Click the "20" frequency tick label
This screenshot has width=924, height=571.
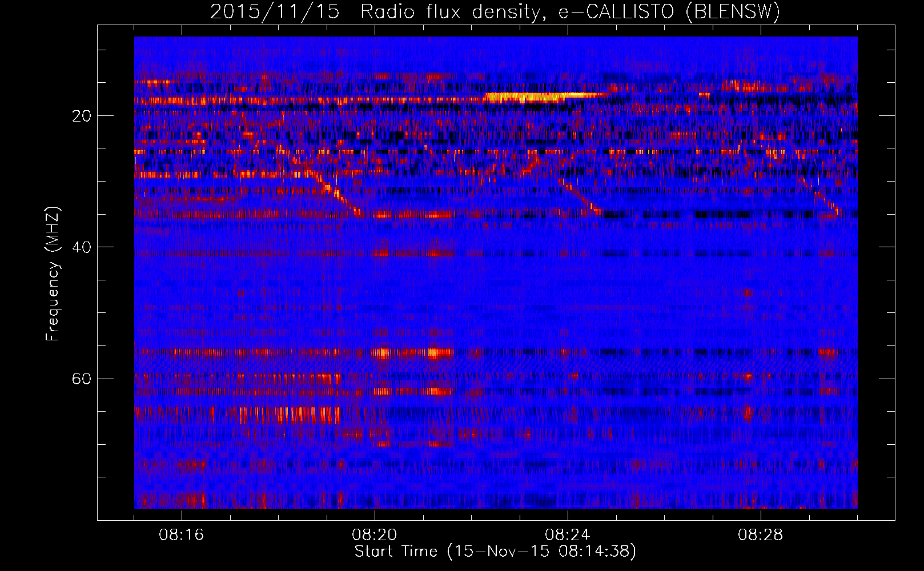[82, 116]
